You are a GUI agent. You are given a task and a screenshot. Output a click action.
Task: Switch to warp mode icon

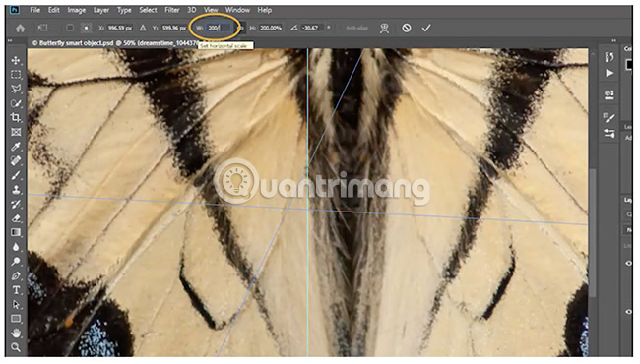384,29
